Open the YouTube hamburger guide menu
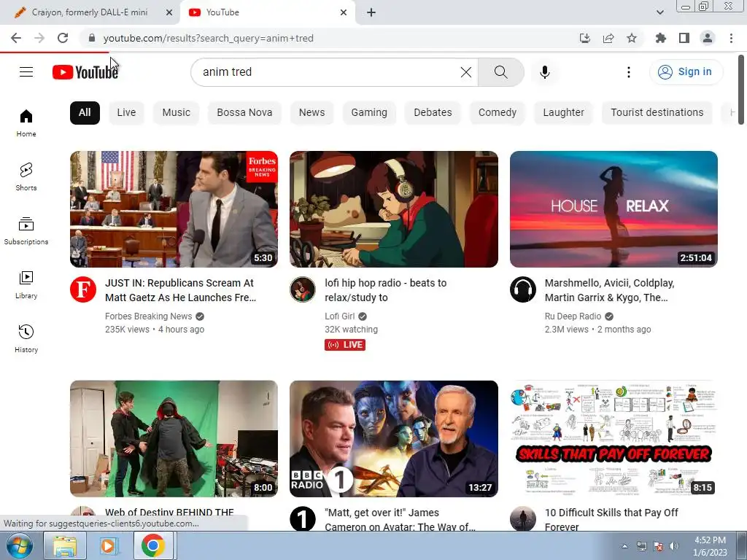The height and width of the screenshot is (560, 747). click(x=26, y=72)
